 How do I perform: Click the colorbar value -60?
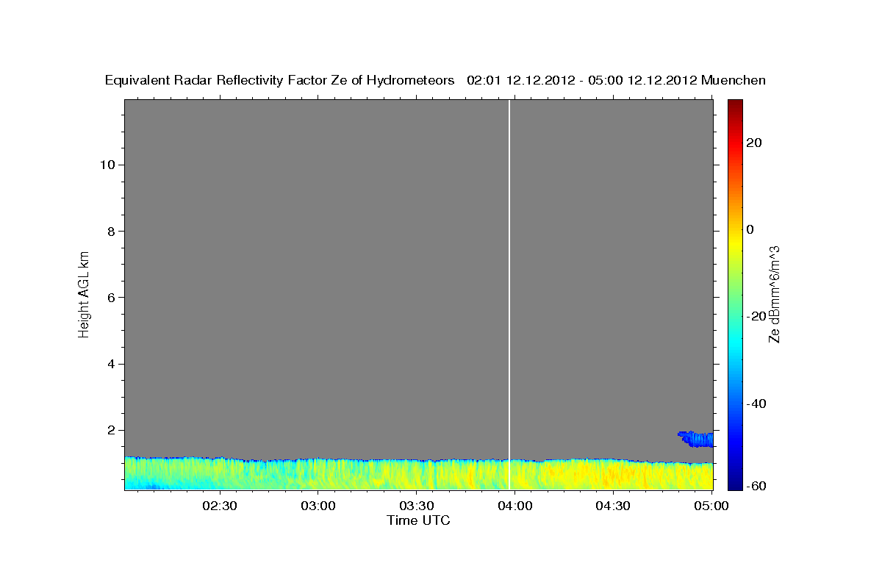click(x=756, y=485)
